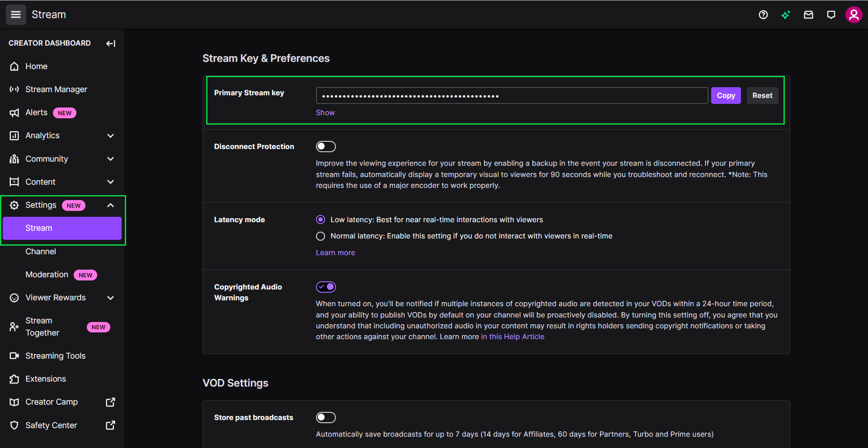The image size is (868, 448).
Task: Click the 'VOD Settings' heading
Action: point(236,383)
